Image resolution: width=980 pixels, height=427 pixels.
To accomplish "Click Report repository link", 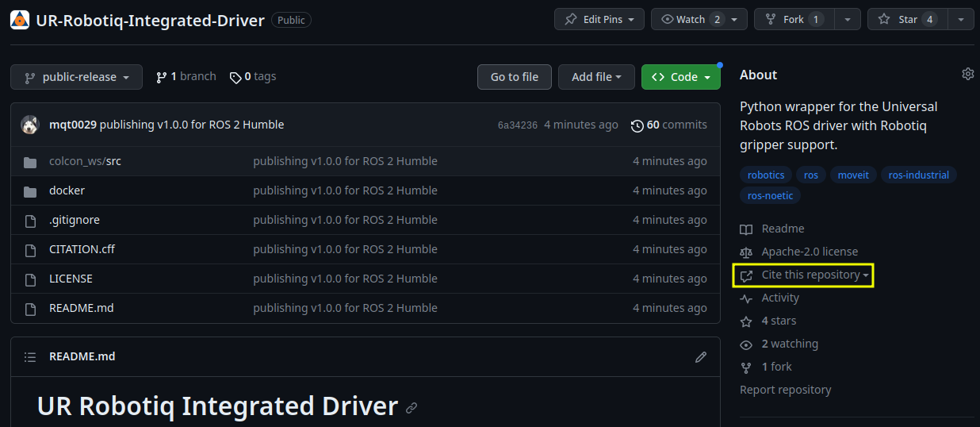I will tap(785, 390).
